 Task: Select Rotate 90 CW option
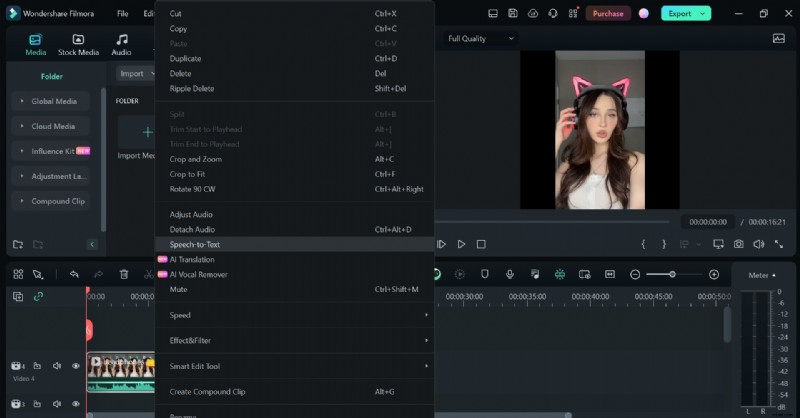click(294, 189)
